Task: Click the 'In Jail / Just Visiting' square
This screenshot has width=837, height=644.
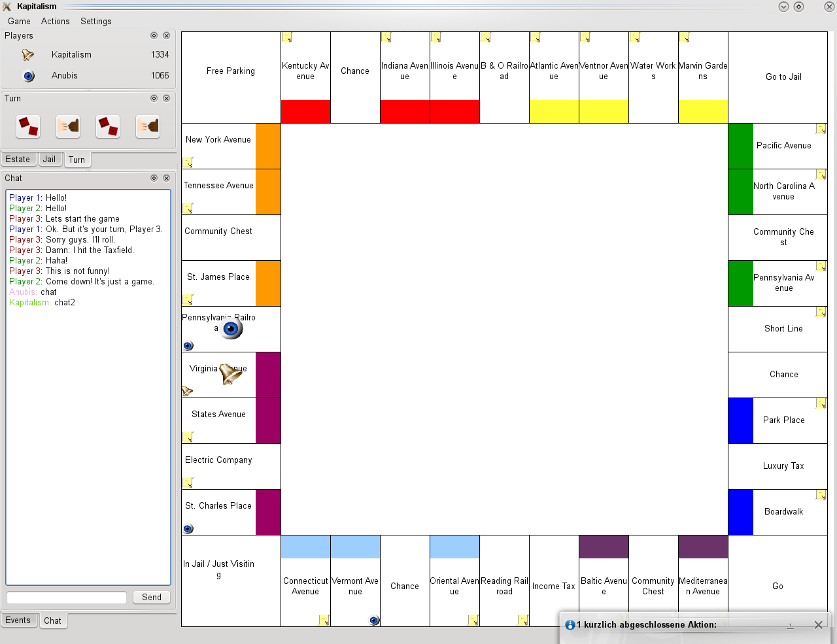Action: coord(231,581)
